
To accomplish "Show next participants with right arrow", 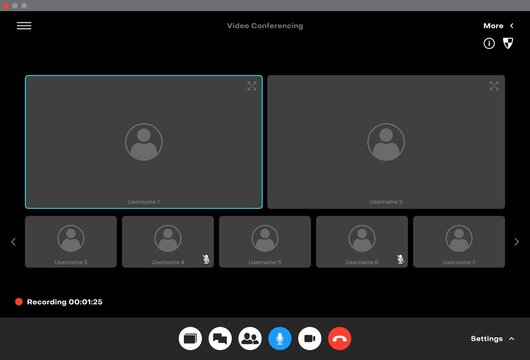I will coord(516,242).
